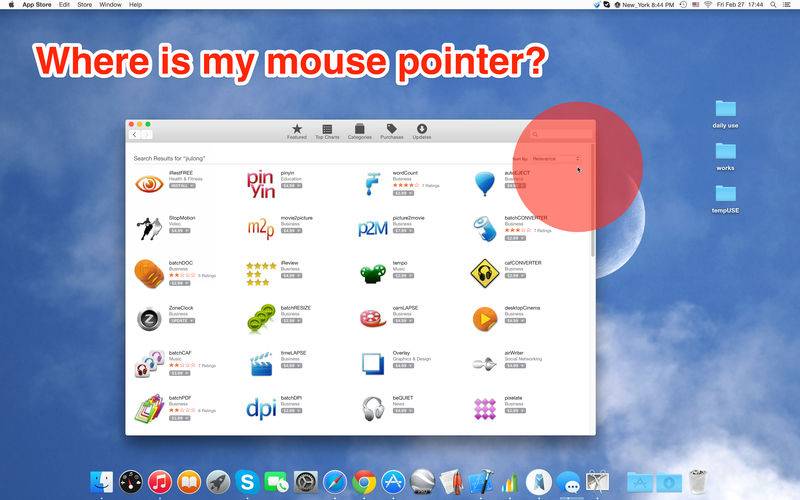Open the pinyin price button dropdown
Viewport: 800px width, 500px height.
[x=299, y=186]
